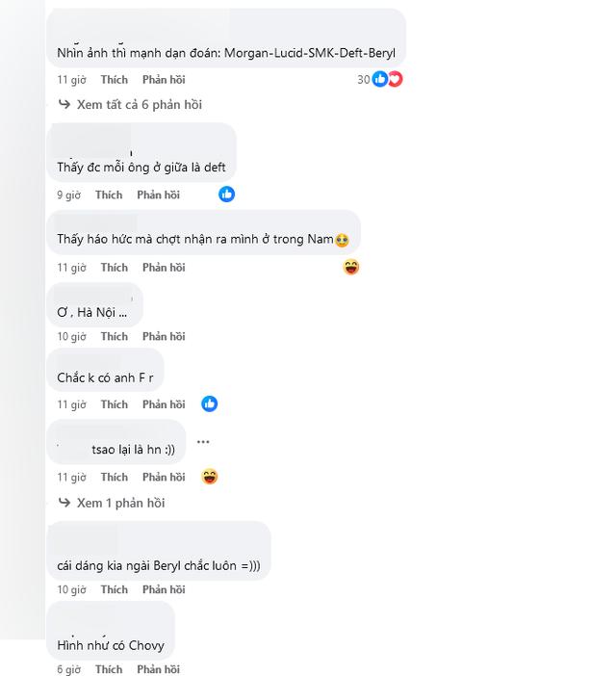This screenshot has width=616, height=676.
Task: Click the comment text 'cái dáng kia ngài Beryl chắc luôn'
Action: (158, 564)
